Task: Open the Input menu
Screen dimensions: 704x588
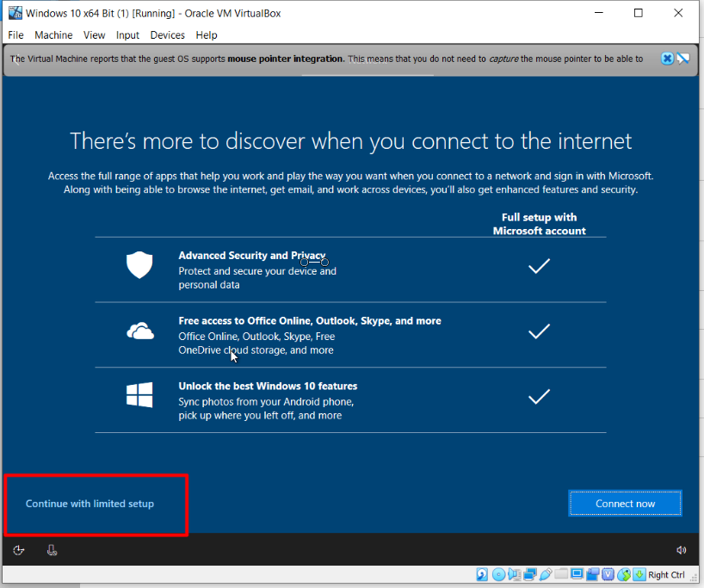Action: point(127,35)
